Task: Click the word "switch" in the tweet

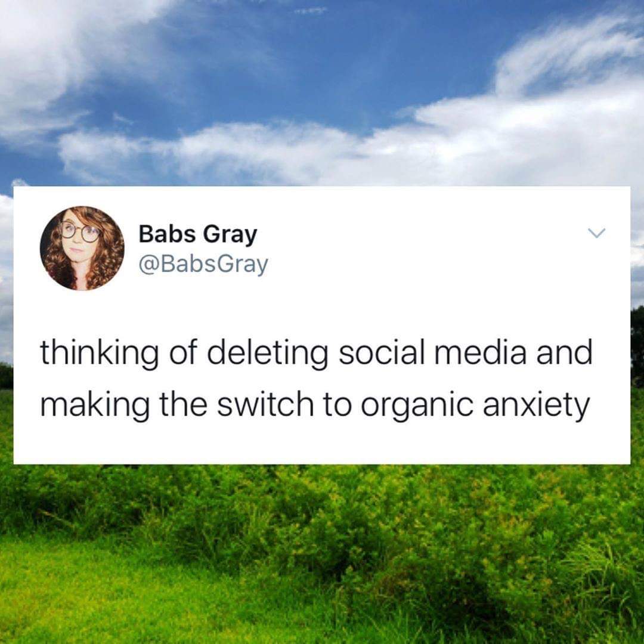Action: coord(266,403)
